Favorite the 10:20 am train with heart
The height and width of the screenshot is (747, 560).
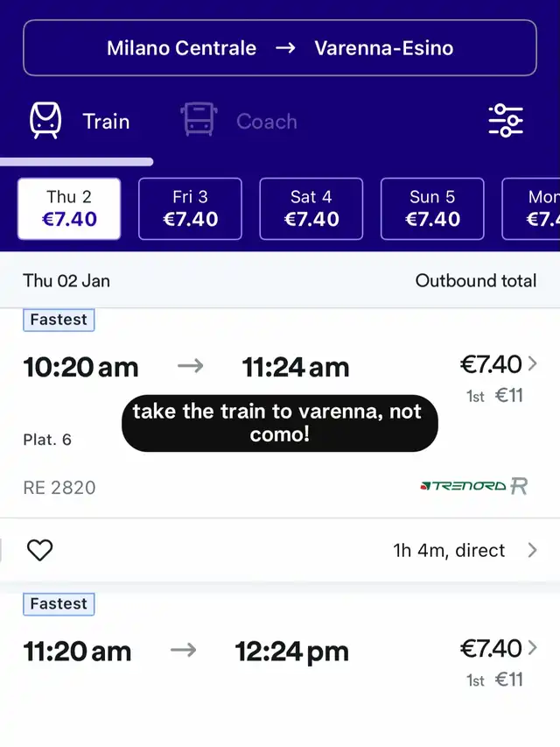tap(40, 550)
